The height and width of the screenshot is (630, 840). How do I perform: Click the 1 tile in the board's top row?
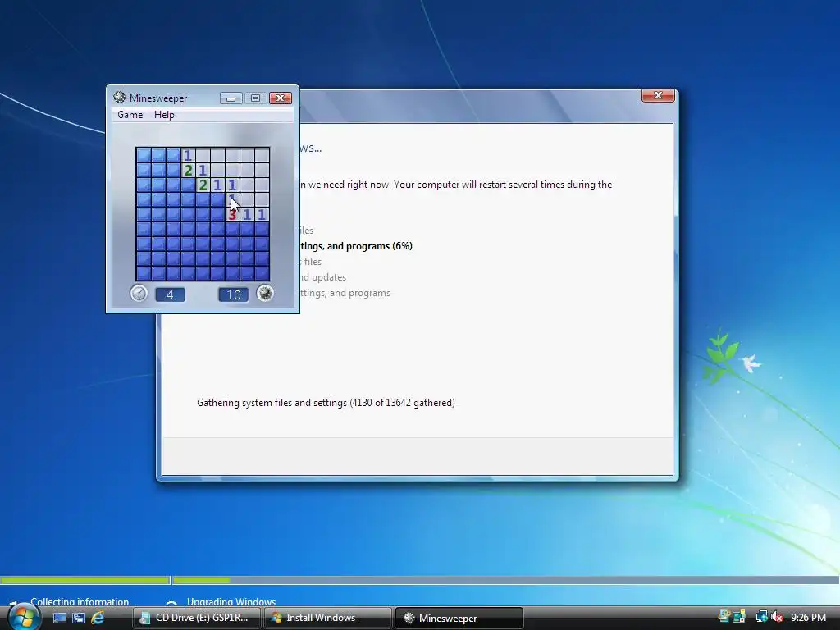pos(188,155)
